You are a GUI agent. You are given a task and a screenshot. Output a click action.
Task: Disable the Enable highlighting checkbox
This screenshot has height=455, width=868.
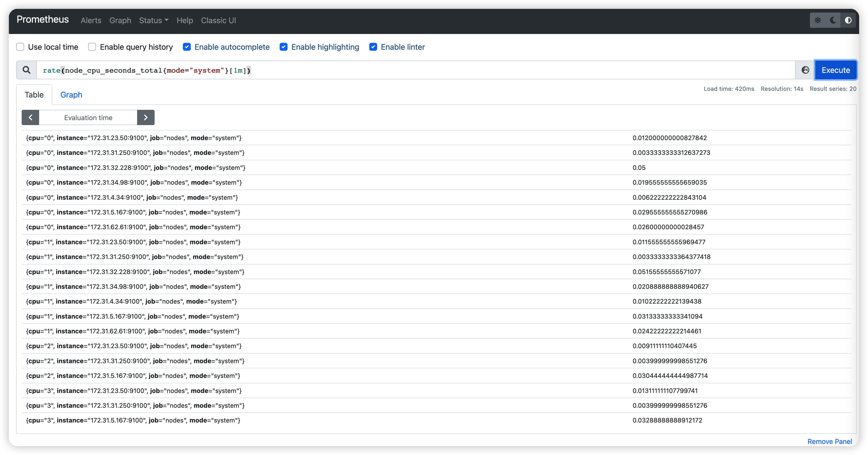point(283,47)
